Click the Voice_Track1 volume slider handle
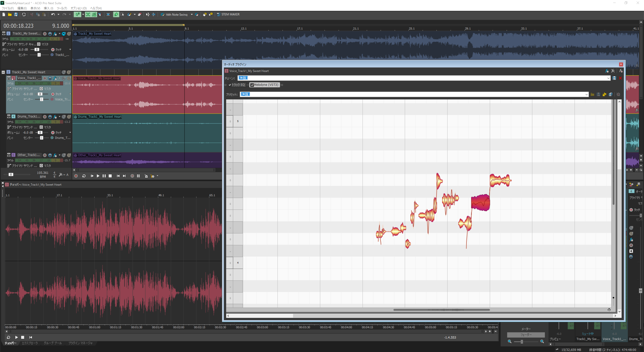The width and height of the screenshot is (644, 352). [x=40, y=94]
